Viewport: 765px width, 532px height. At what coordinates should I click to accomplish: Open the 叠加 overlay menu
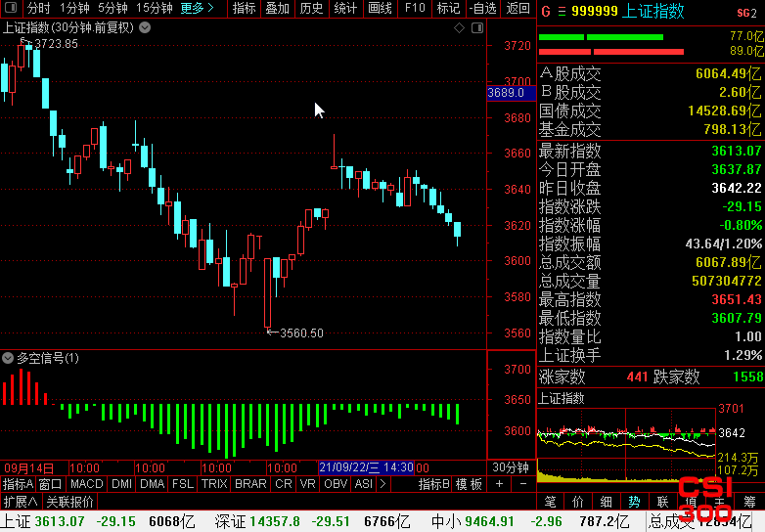click(278, 8)
